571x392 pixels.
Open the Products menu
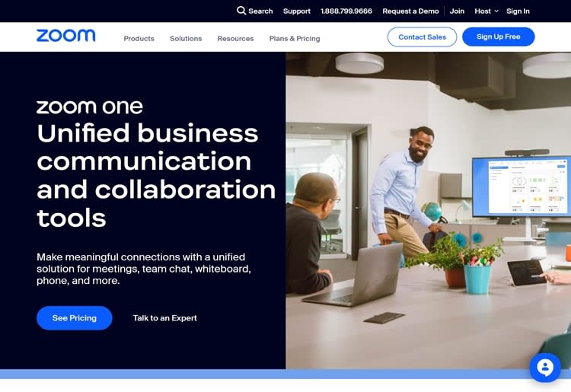[139, 39]
